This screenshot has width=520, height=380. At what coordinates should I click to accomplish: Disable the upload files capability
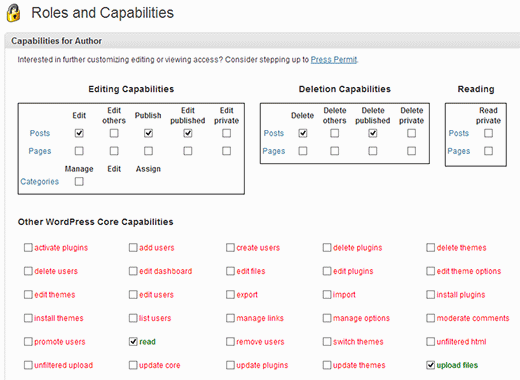(x=431, y=365)
